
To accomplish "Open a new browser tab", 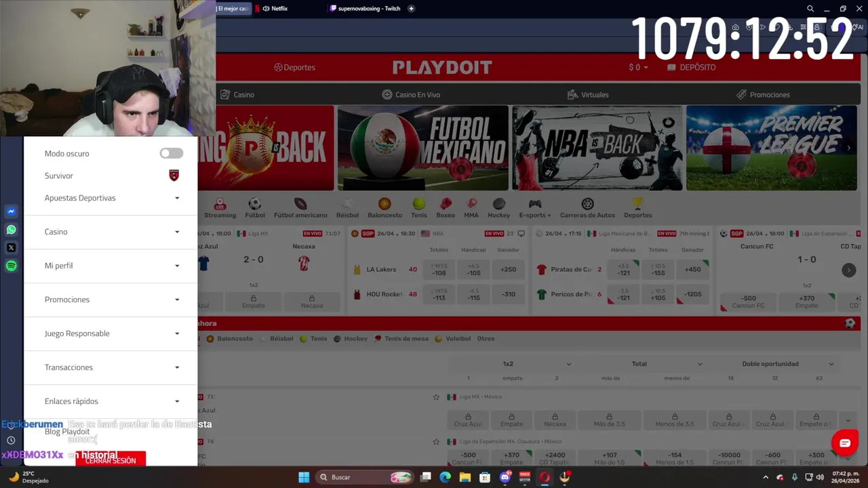I will coord(412,9).
